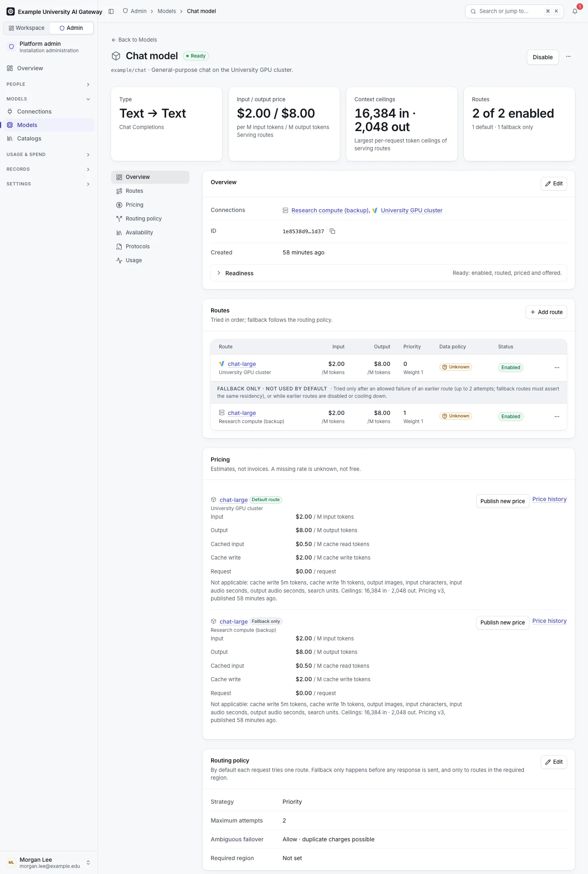The image size is (588, 874).
Task: Open the sidebar Overview page
Action: [49, 68]
